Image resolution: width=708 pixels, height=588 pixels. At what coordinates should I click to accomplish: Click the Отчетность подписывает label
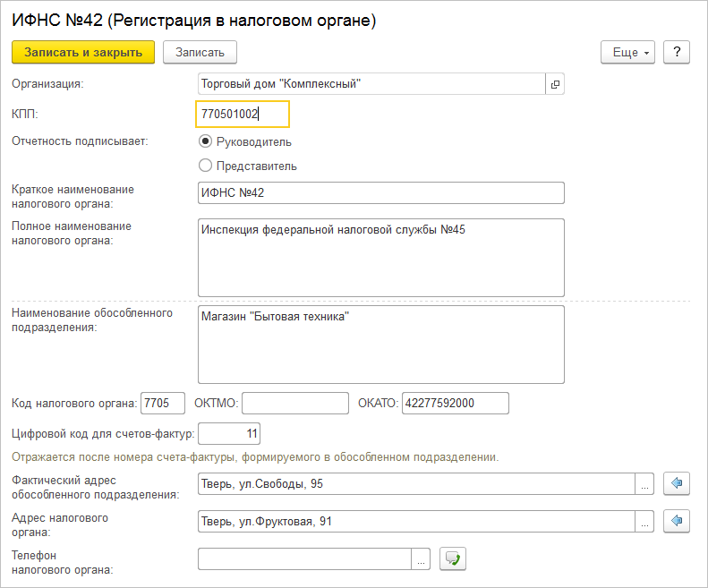pos(80,141)
